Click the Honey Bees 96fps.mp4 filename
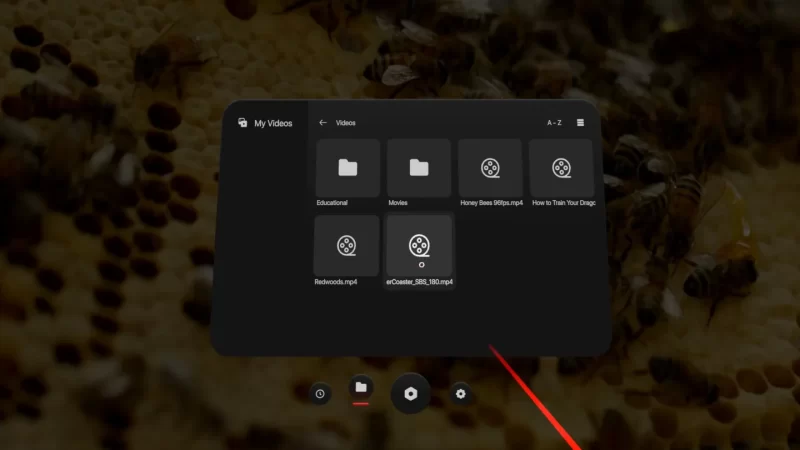 (491, 203)
